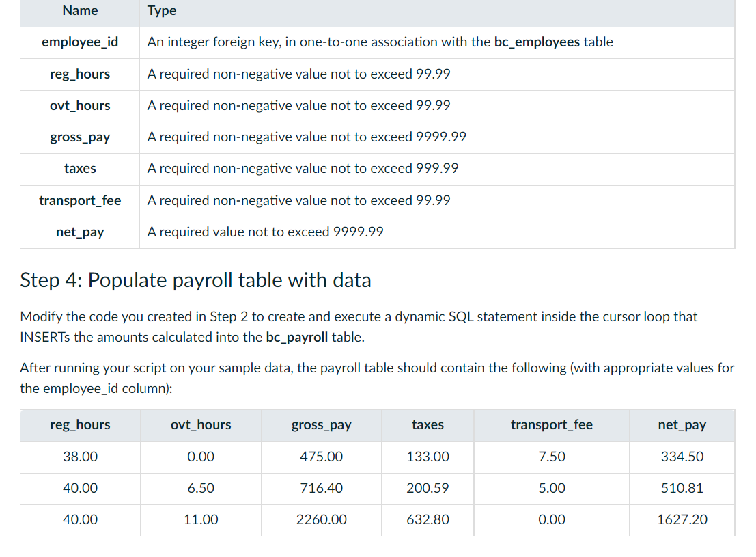This screenshot has width=756, height=557.
Task: Select the ovt_hours row label
Action: pyautogui.click(x=80, y=105)
